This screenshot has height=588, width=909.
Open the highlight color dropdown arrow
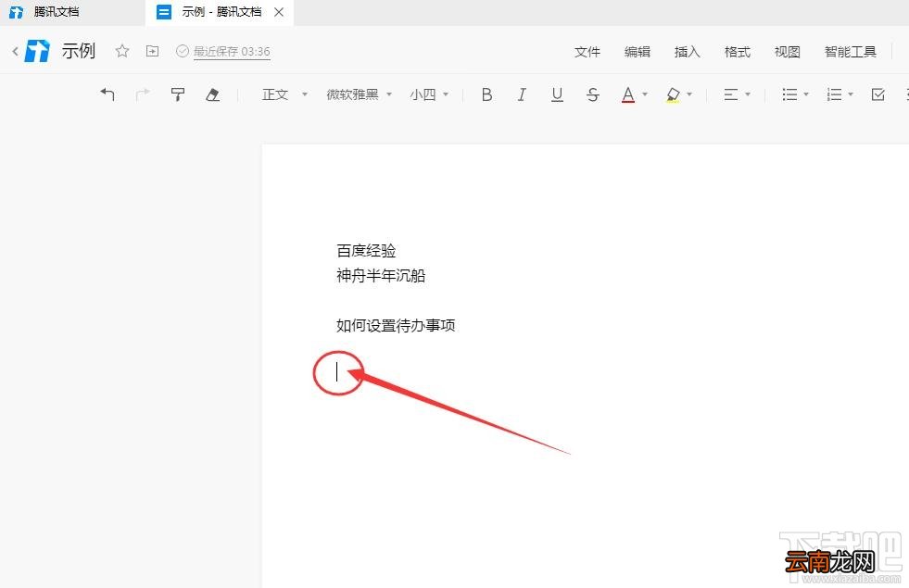point(689,94)
